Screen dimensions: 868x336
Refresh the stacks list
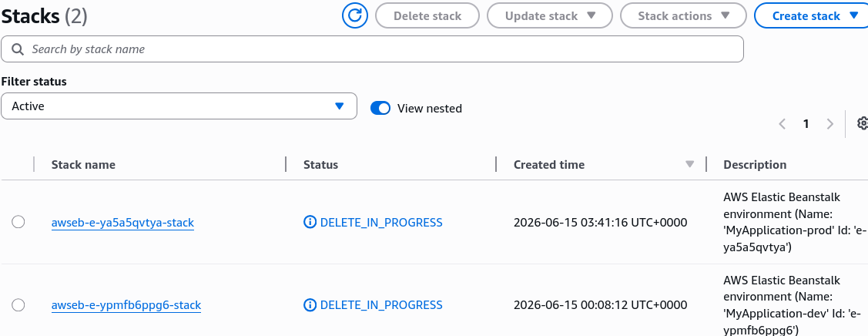tap(355, 15)
